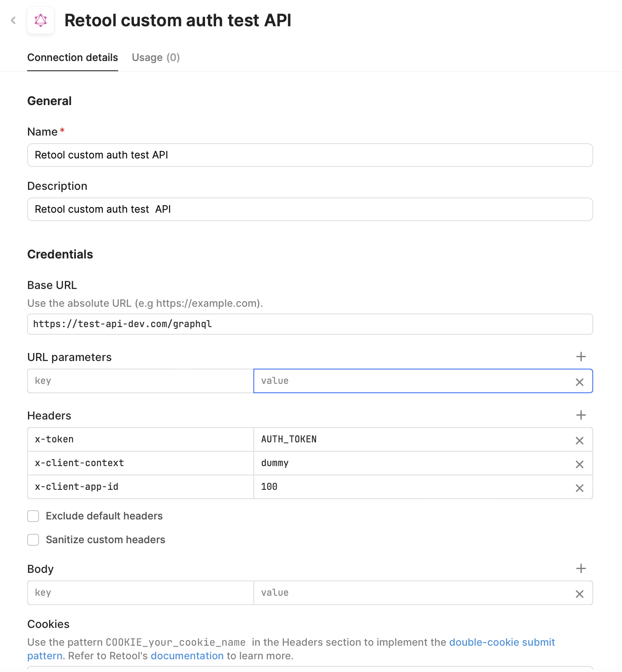The image size is (622, 672).
Task: Switch to the Usage (0) tab
Action: [x=156, y=58]
